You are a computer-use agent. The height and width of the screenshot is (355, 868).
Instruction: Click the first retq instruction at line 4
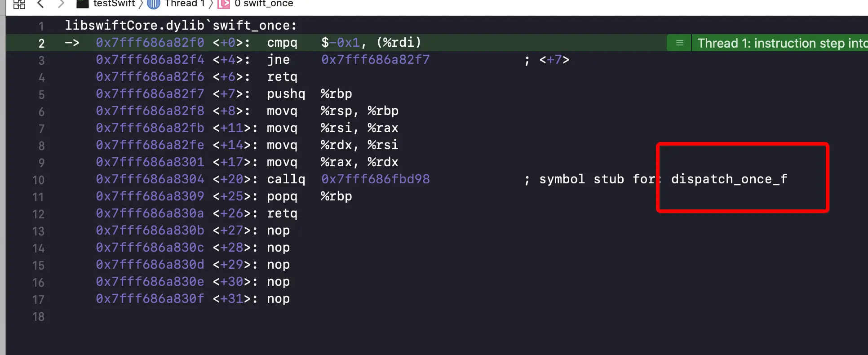click(282, 77)
